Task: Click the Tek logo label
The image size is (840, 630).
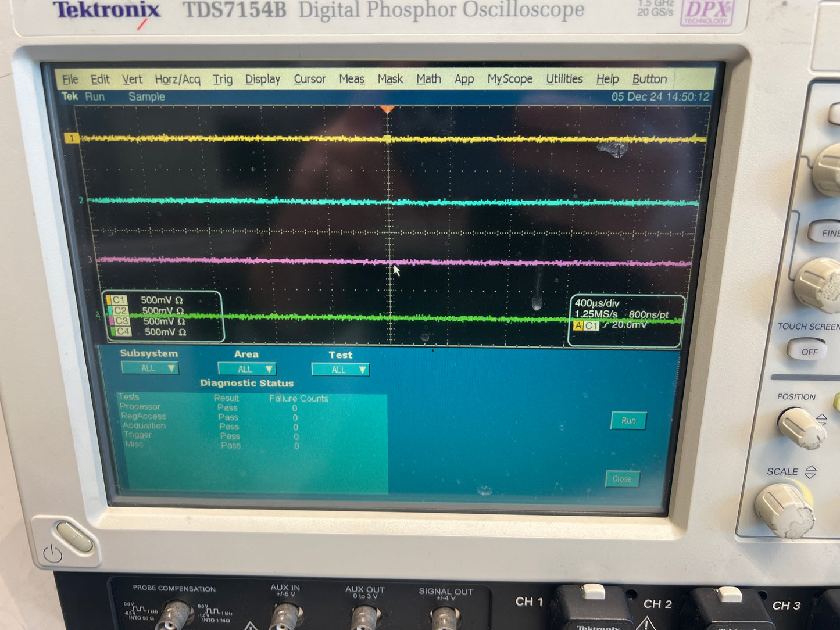Action: [x=70, y=96]
